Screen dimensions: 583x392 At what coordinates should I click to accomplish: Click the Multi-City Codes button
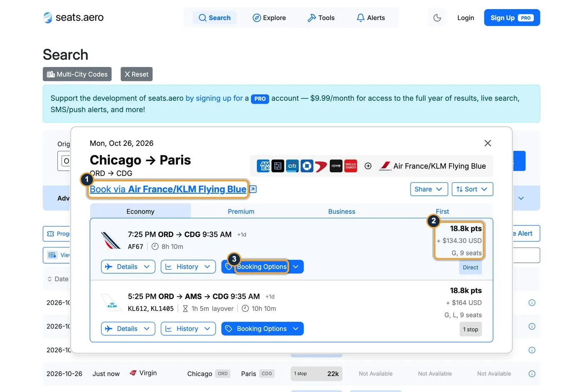77,74
